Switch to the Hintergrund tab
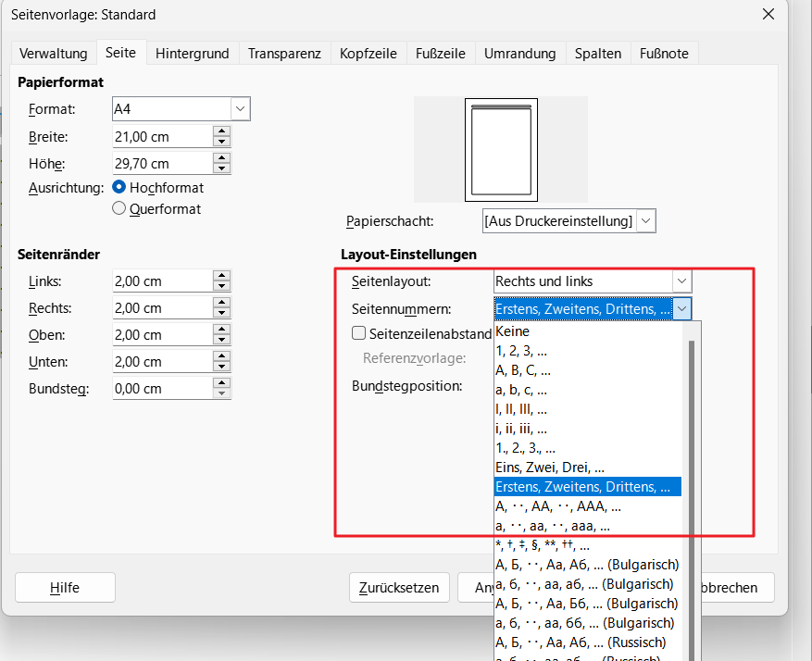The height and width of the screenshot is (661, 812). click(x=192, y=54)
